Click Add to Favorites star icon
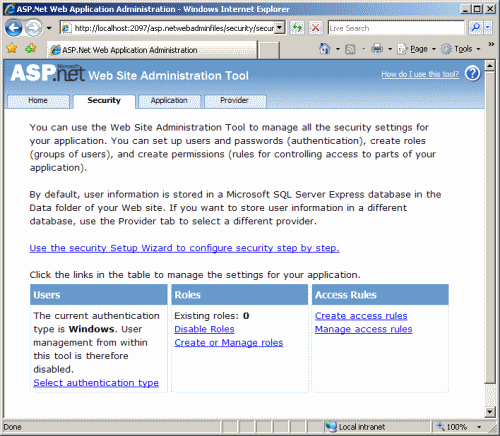500x436 pixels. pos(30,49)
